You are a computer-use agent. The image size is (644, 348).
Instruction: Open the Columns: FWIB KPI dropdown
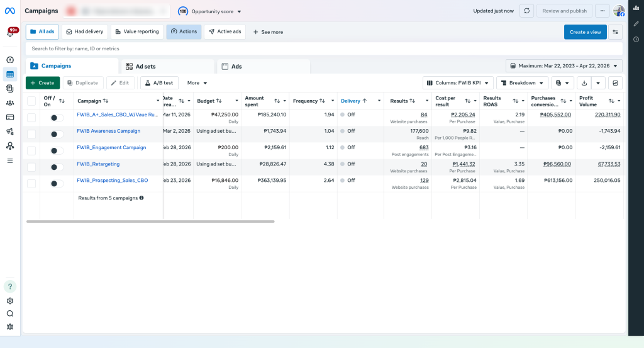pyautogui.click(x=458, y=83)
